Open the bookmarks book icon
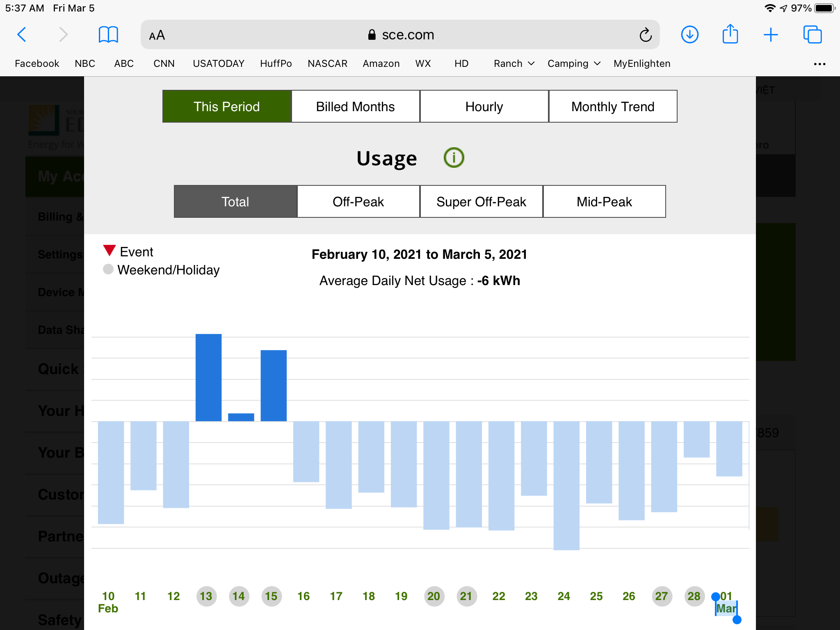840x630 pixels. pyautogui.click(x=108, y=35)
